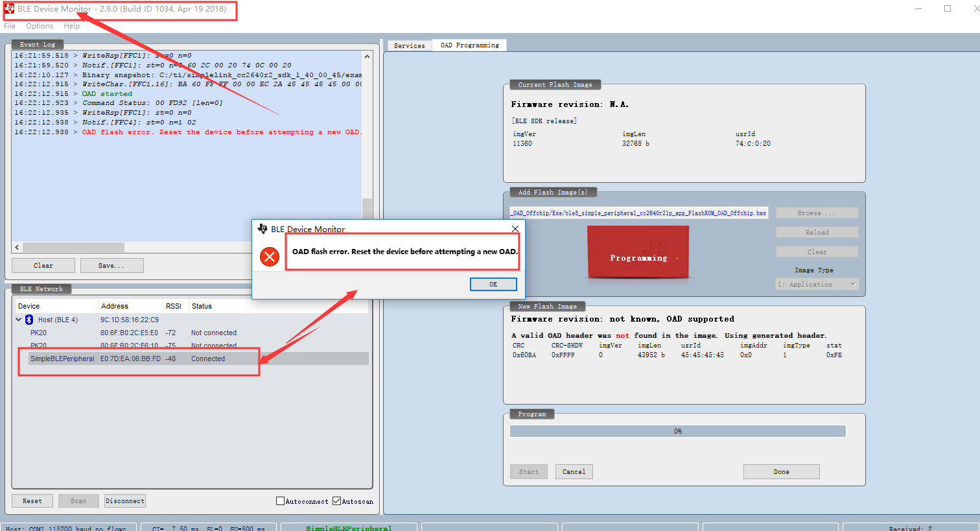980x531 pixels.
Task: Disconnect the connected BLE device
Action: pos(125,501)
